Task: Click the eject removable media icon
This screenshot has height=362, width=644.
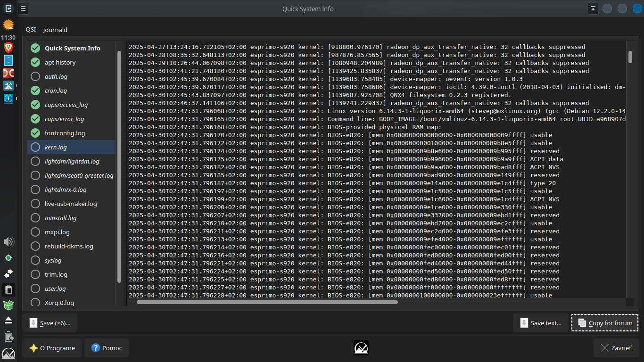Action: coord(8,321)
